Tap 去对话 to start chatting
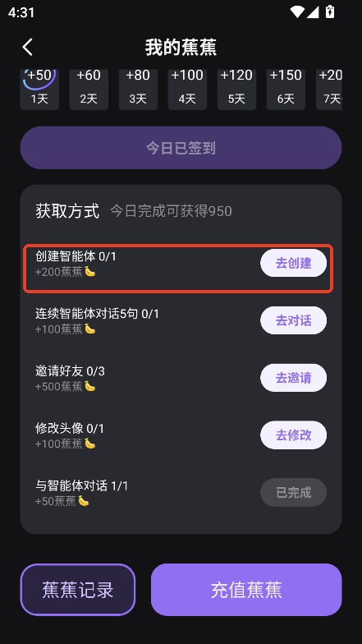Viewport: 362px width, 644px height. tap(294, 320)
